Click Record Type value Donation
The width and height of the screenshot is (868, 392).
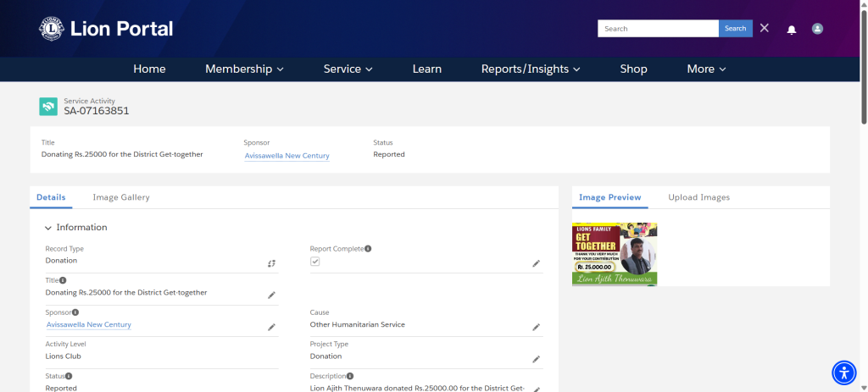61,261
